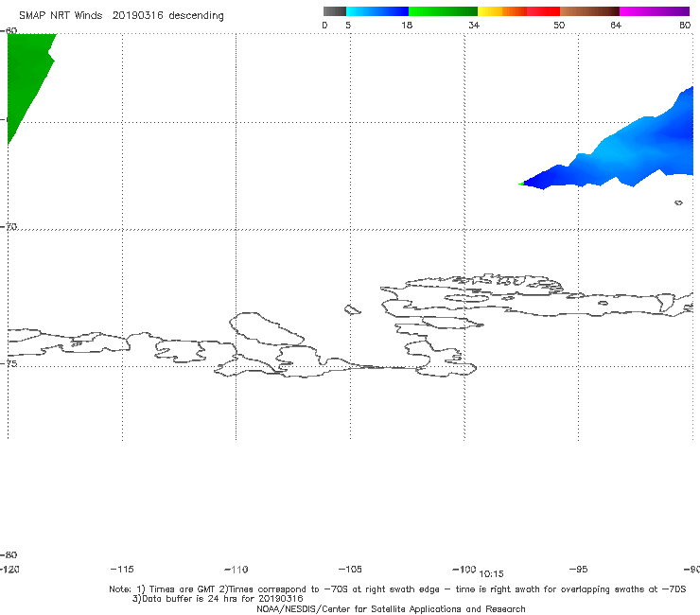Click the longitude label '-110'
Viewport: 700px width, 615px height.
point(236,570)
